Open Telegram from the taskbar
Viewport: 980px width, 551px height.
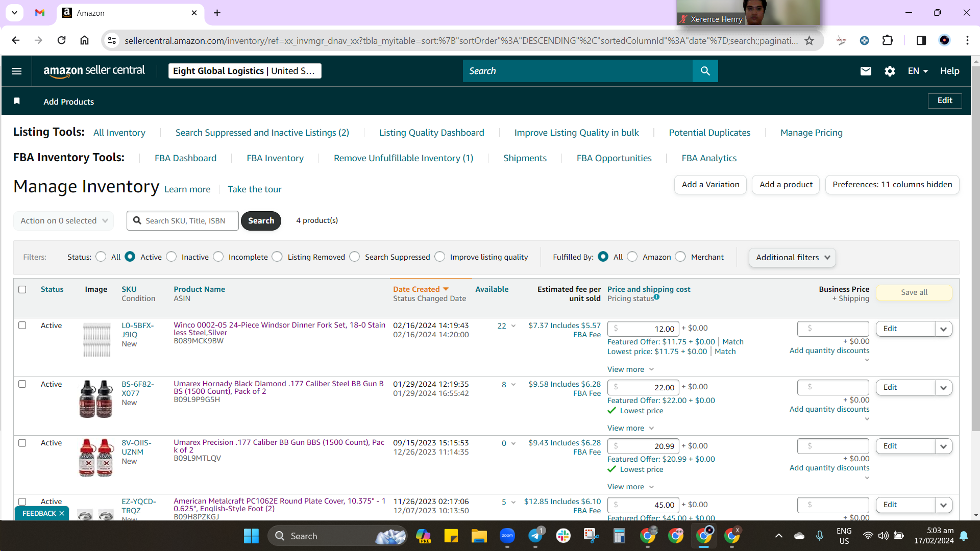click(x=535, y=536)
